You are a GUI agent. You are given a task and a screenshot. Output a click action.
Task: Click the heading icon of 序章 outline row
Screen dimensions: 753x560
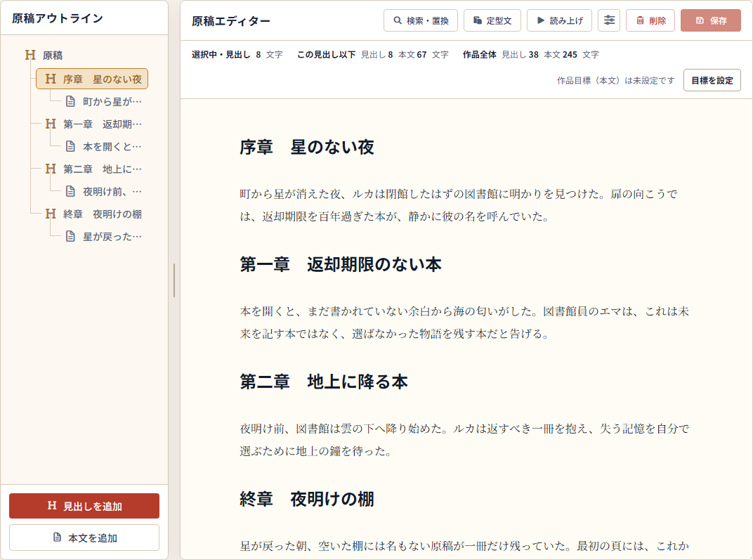pos(51,79)
